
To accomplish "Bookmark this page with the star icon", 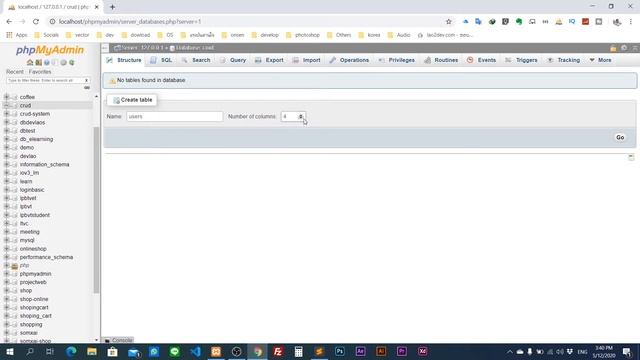I will [x=449, y=22].
